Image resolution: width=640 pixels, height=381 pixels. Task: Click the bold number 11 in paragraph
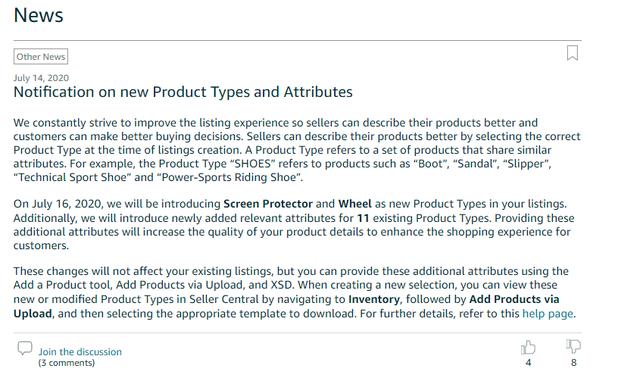(x=363, y=218)
